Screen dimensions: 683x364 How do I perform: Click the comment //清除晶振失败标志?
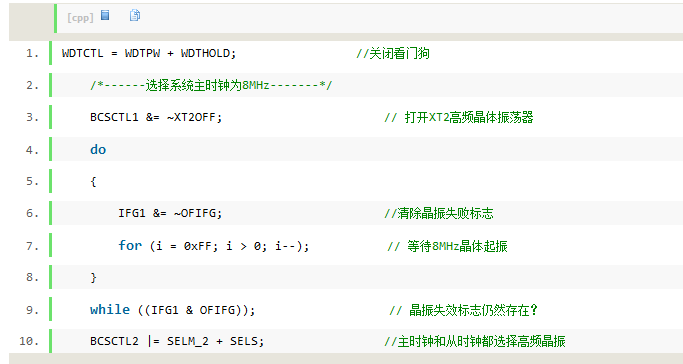(439, 213)
